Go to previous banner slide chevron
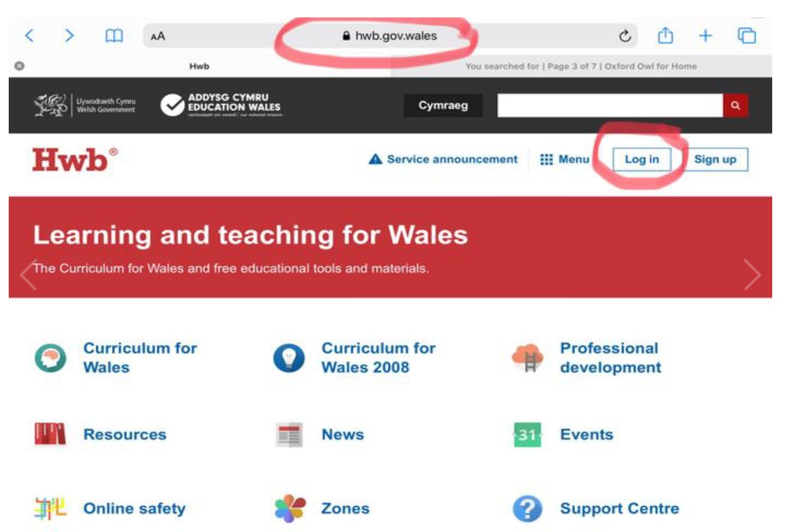788x532 pixels. [x=28, y=274]
